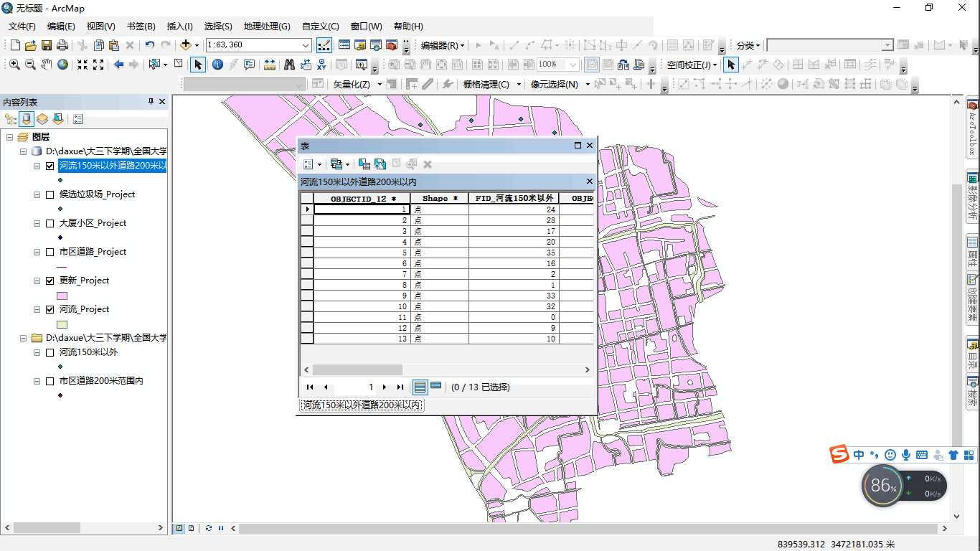Viewport: 980px width, 551px height.
Task: Check the 市区道路_Project layer
Action: (x=50, y=252)
